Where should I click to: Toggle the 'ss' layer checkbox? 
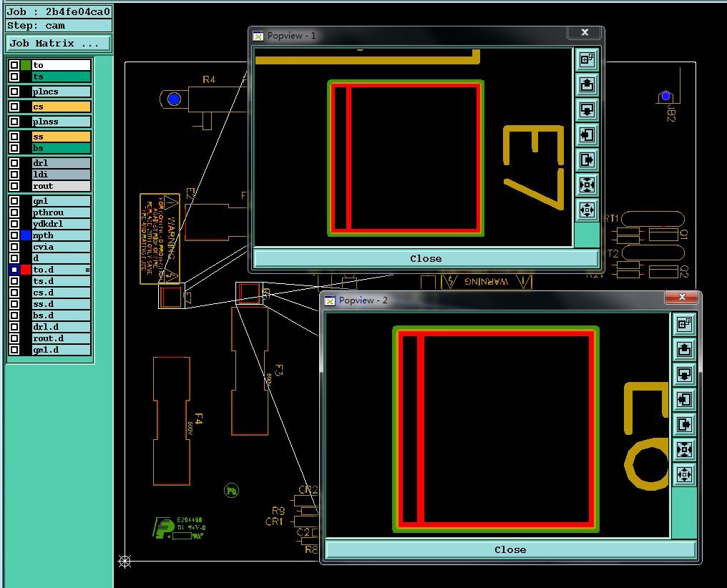[x=14, y=137]
